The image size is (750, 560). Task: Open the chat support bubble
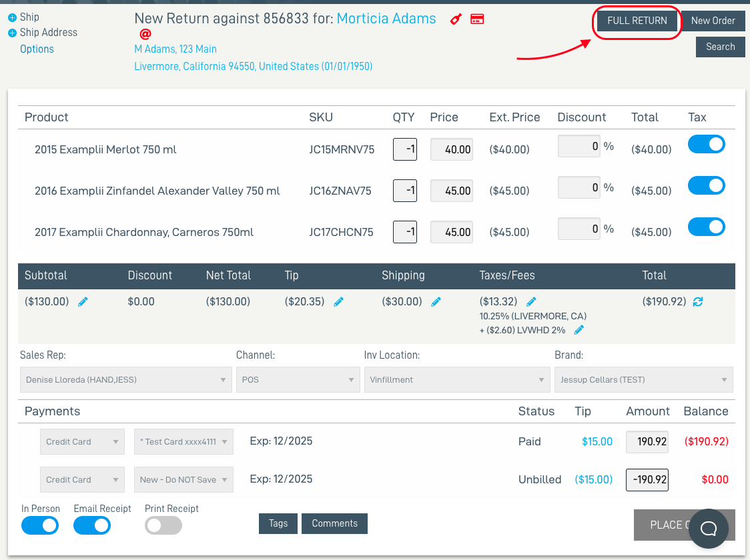pyautogui.click(x=709, y=527)
